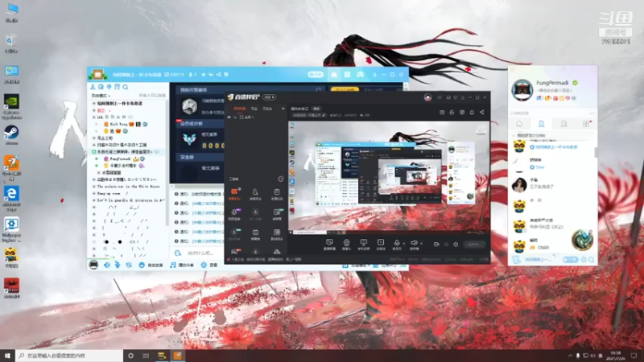Select the active orange tab in the streaming scene panel
The width and height of the screenshot is (644, 362).
(x=239, y=109)
